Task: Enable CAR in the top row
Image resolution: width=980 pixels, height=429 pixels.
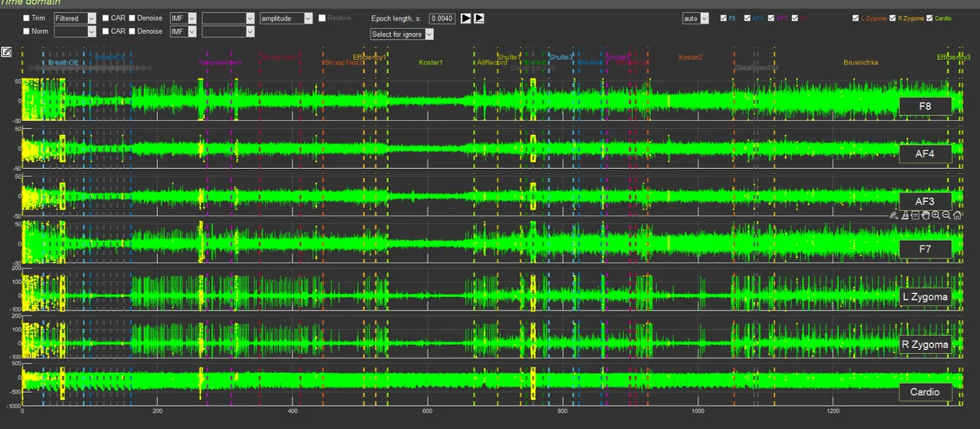Action: pos(106,18)
